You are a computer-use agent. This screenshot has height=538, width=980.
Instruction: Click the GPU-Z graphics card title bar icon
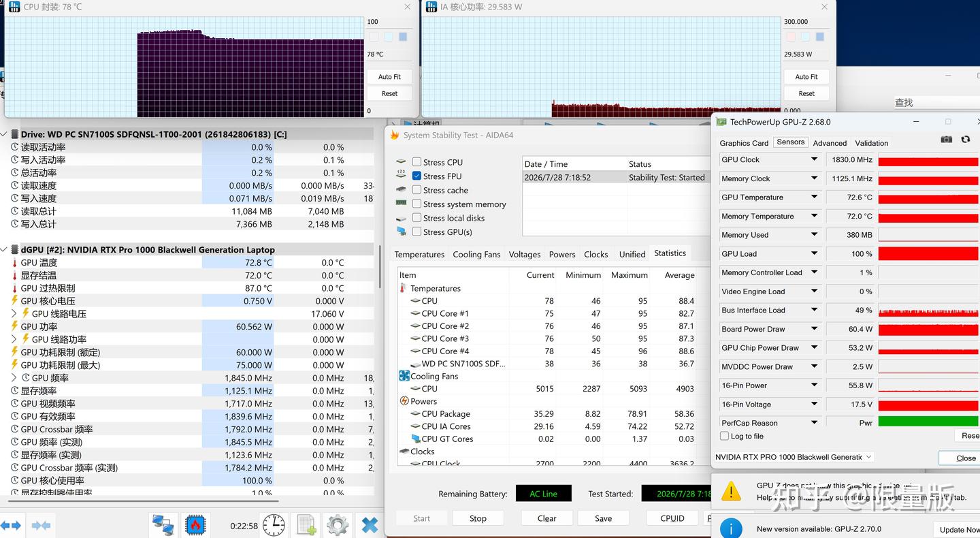[721, 122]
